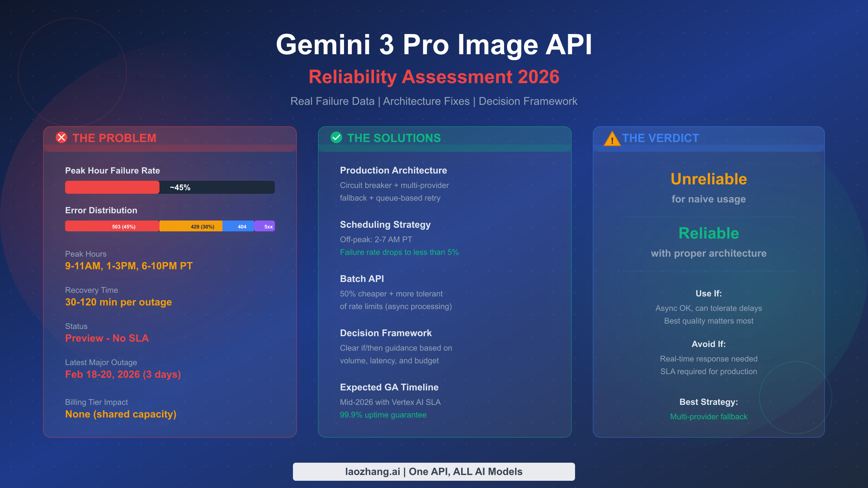Click the Multi-provider fallback link
The height and width of the screenshot is (488, 868).
tap(709, 416)
